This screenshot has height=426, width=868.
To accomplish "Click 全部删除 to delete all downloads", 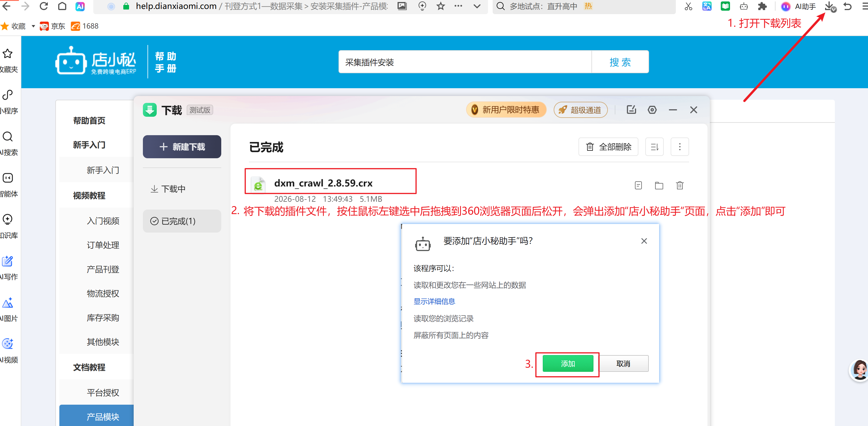I will pos(608,147).
